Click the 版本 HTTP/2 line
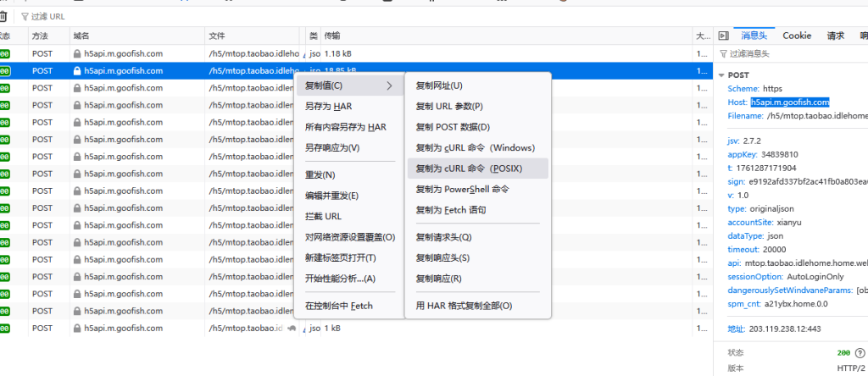Viewport: 868px width, 376px height. 797,368
